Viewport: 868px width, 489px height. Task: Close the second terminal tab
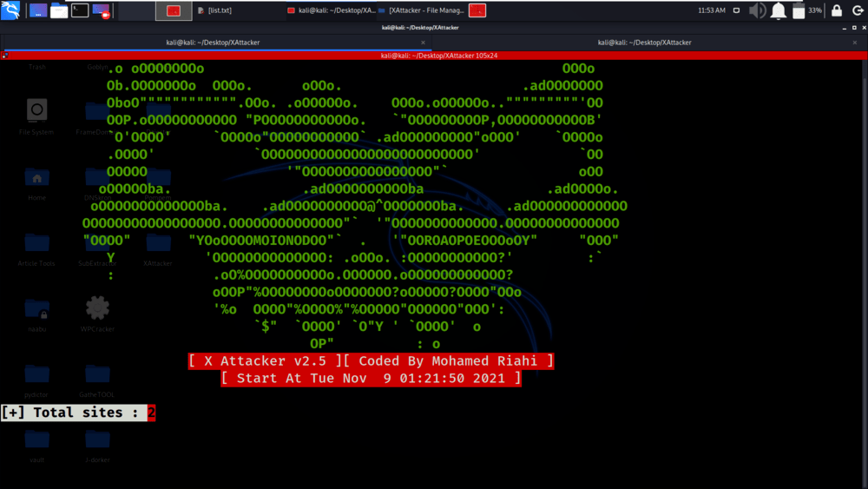[x=855, y=43]
